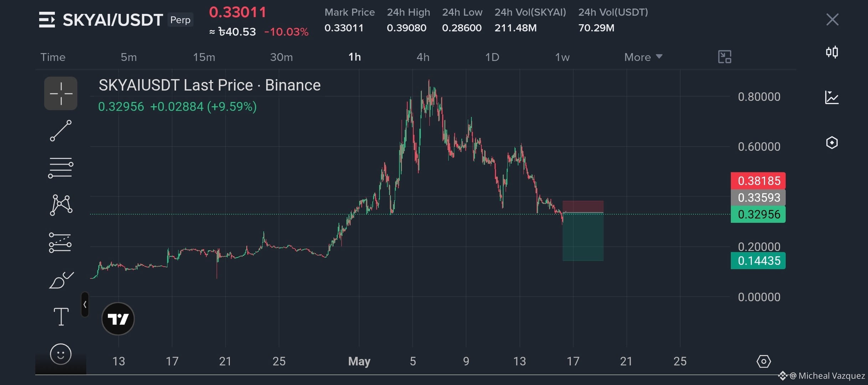Click the 0.00000 price axis label
This screenshot has height=385, width=868.
(759, 297)
